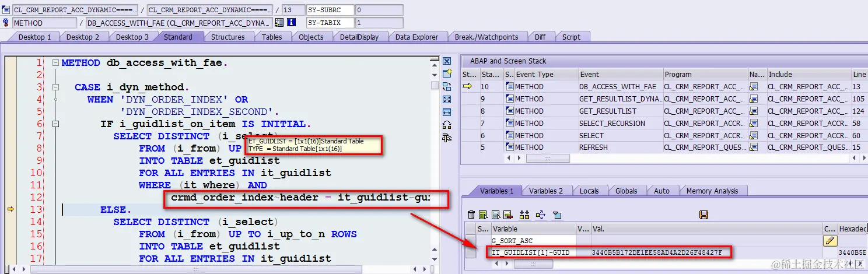The image size is (868, 274).
Task: Click the navigate-to-source icon next to DB_ACCESS_WITH_FAE
Action: tap(279, 23)
